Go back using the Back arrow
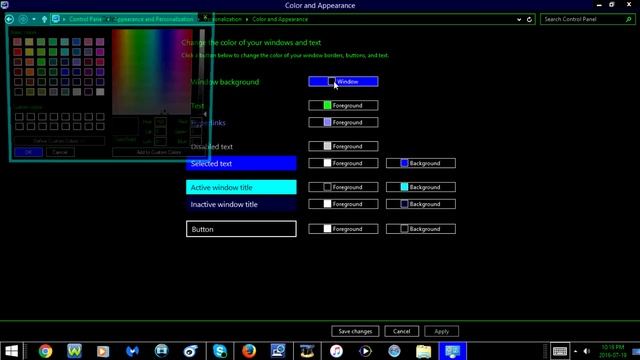The width and height of the screenshot is (640, 360). coord(9,19)
